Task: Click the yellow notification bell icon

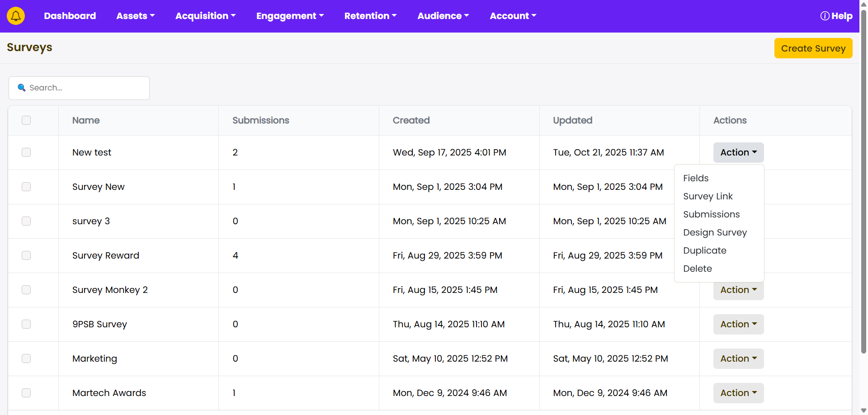Action: coord(16,16)
